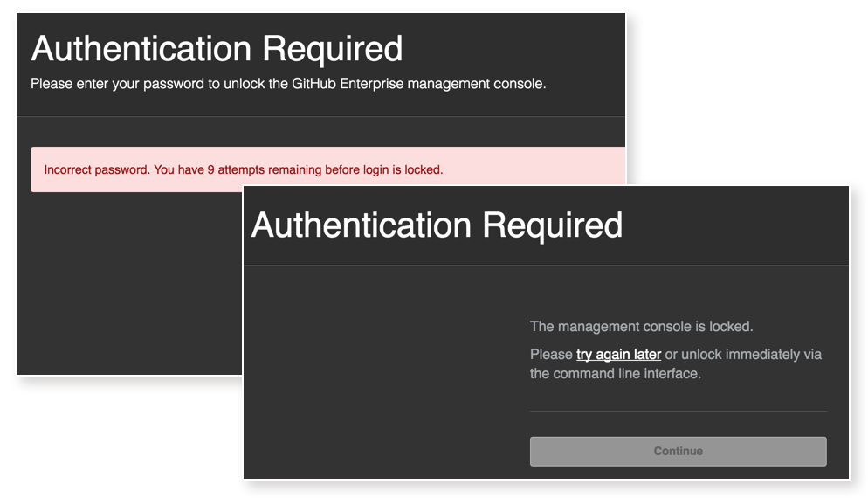The width and height of the screenshot is (868, 498).
Task: Click the back window's Authentication Required heading
Action: click(217, 49)
